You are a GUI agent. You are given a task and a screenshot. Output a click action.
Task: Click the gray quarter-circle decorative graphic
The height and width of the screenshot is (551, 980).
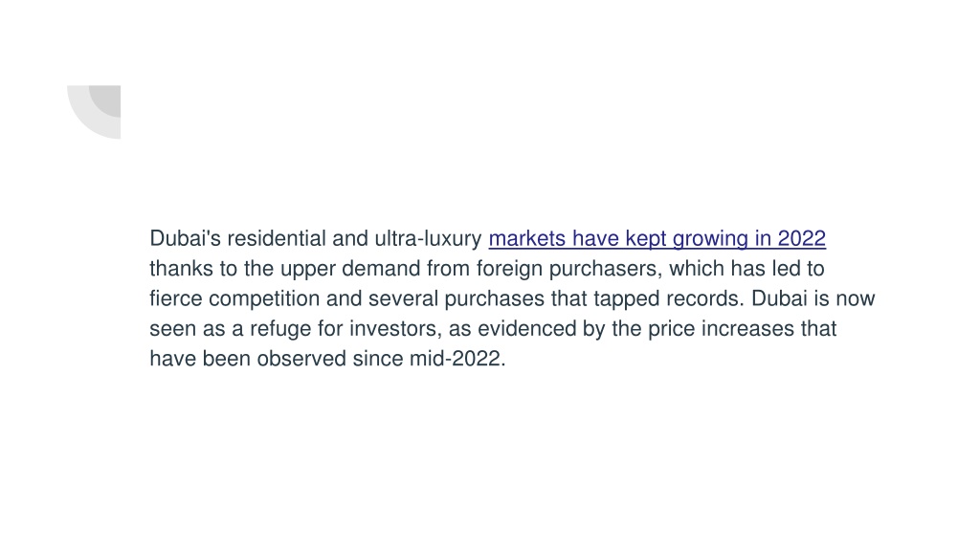coord(94,112)
